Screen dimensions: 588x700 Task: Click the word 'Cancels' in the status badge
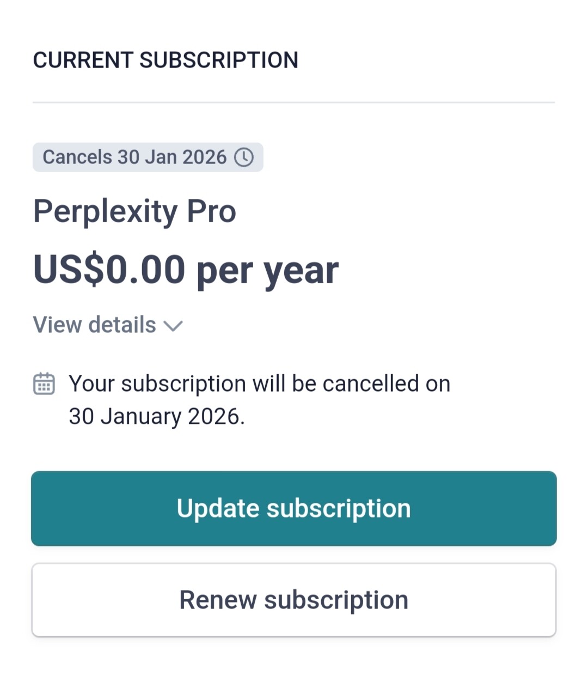click(77, 157)
